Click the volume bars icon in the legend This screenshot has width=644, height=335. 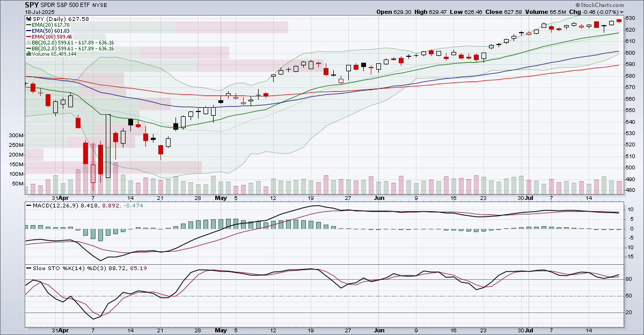[28, 54]
